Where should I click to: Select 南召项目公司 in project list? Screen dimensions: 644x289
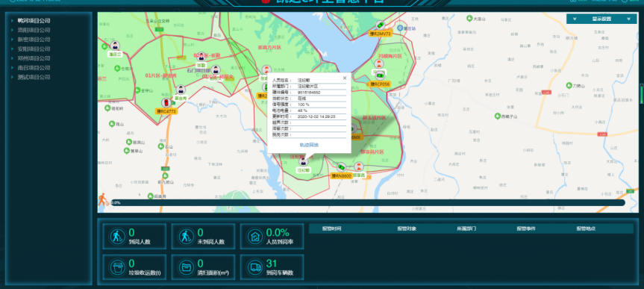(34, 68)
